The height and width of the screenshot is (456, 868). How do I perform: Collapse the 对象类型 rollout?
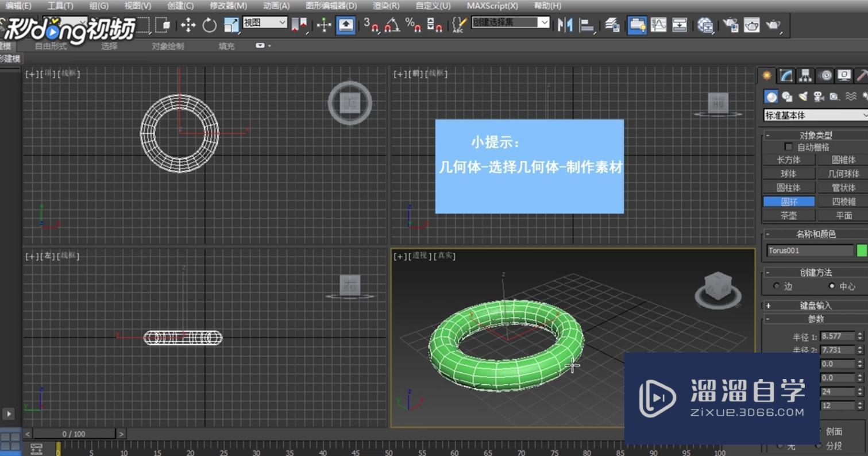[x=816, y=136]
